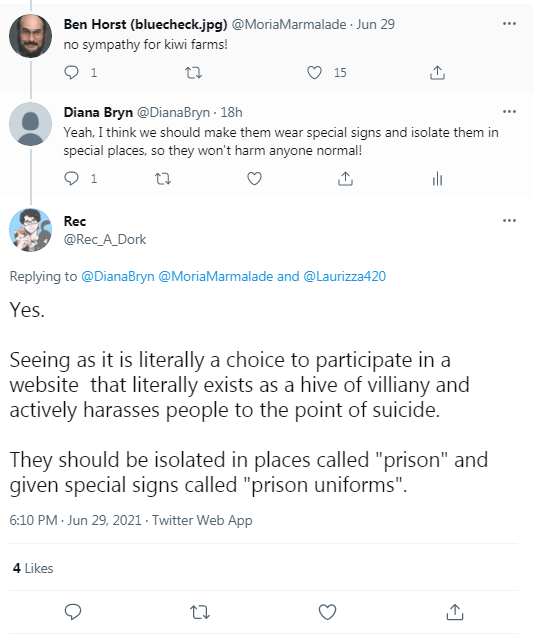This screenshot has width=533, height=638.
Task: Retweet Ben Horst's kiwi farms tweet
Action: point(193,73)
